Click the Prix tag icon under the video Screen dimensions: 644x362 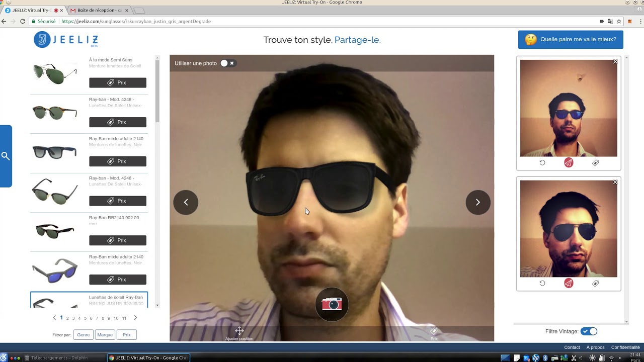tap(434, 331)
